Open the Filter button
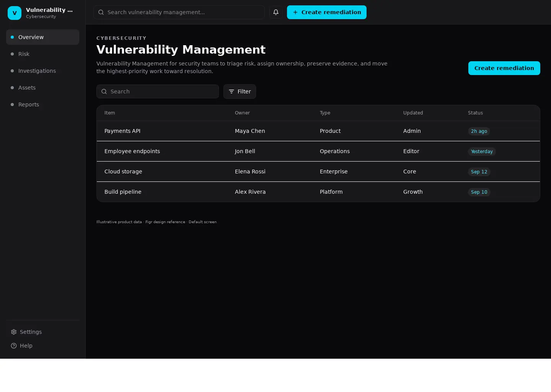Screen dimensions: 551x392 click(240, 91)
